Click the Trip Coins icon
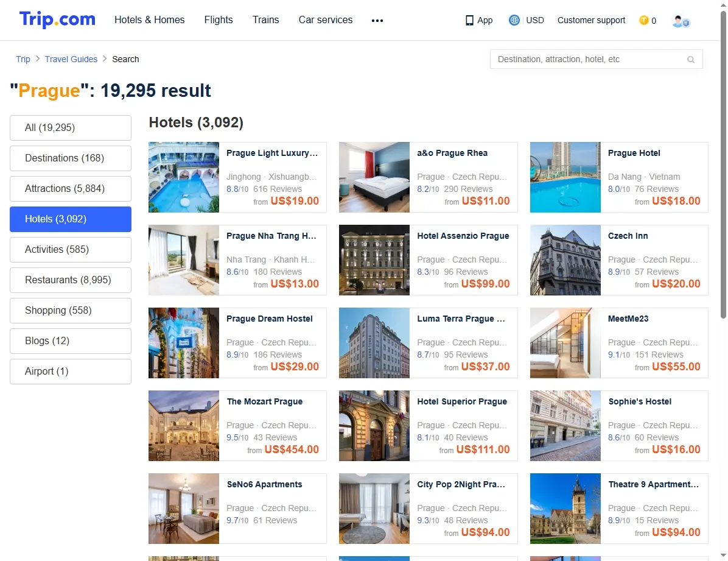 643,20
